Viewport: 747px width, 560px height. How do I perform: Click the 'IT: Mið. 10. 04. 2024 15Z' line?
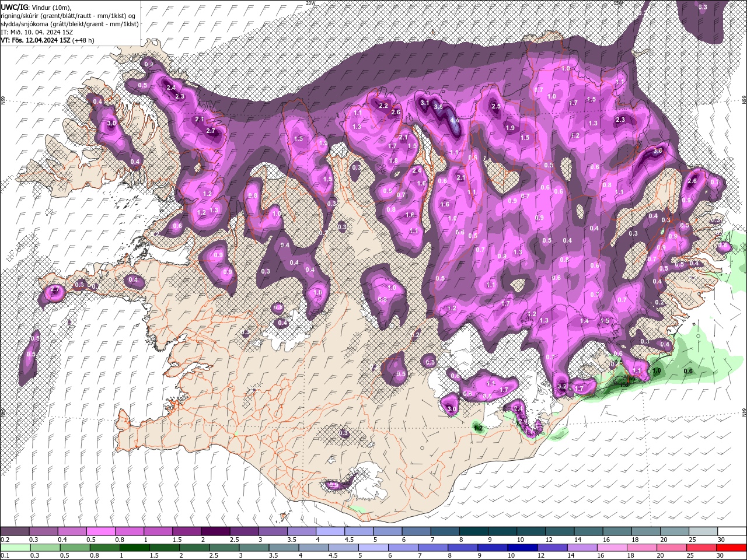pyautogui.click(x=36, y=32)
